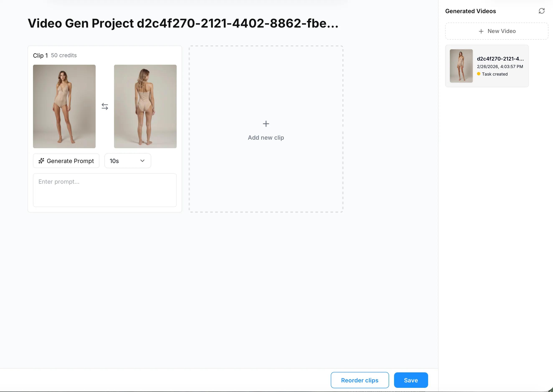Focus the Enter prompt text field
553x392 pixels.
click(x=105, y=190)
